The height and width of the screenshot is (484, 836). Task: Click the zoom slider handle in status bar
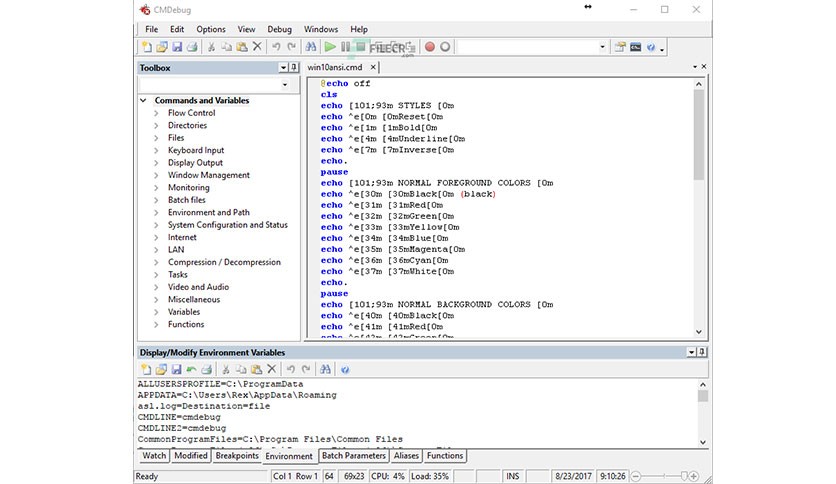pos(684,476)
